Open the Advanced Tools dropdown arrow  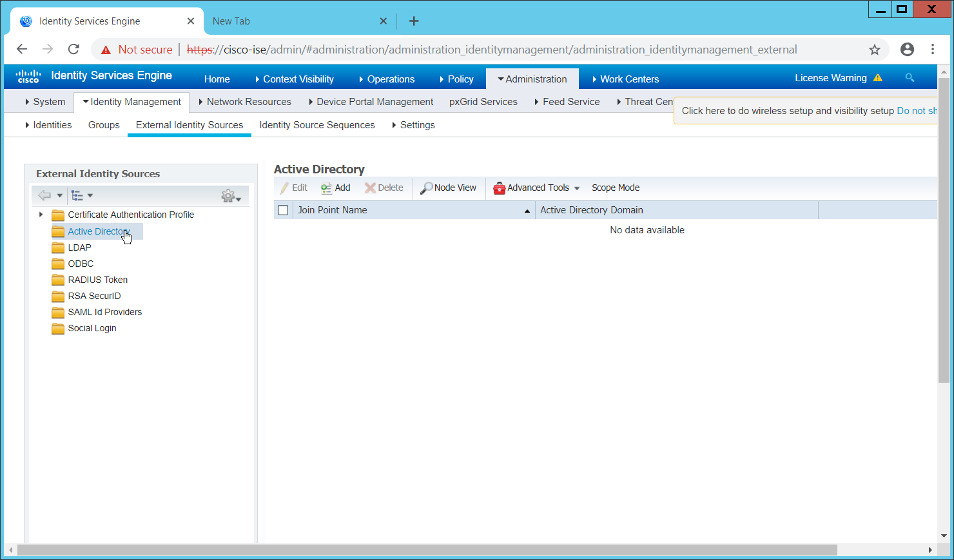(577, 188)
